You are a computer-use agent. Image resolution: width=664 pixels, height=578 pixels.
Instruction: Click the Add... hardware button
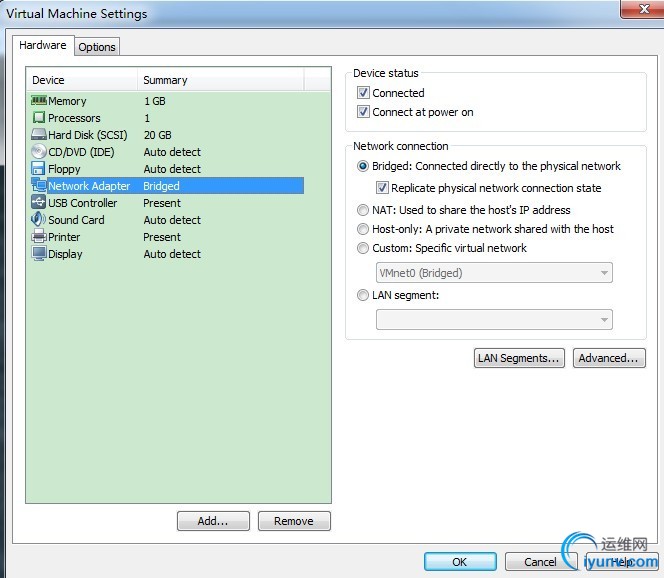click(x=213, y=521)
